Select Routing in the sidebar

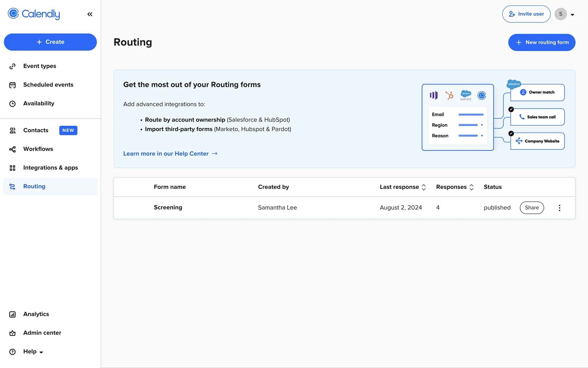(34, 186)
